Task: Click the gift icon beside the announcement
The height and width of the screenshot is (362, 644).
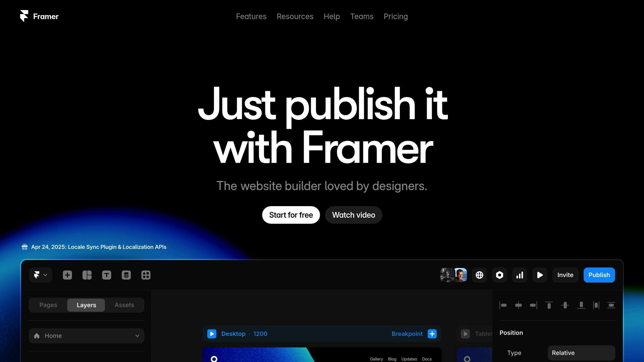Action: coord(25,247)
